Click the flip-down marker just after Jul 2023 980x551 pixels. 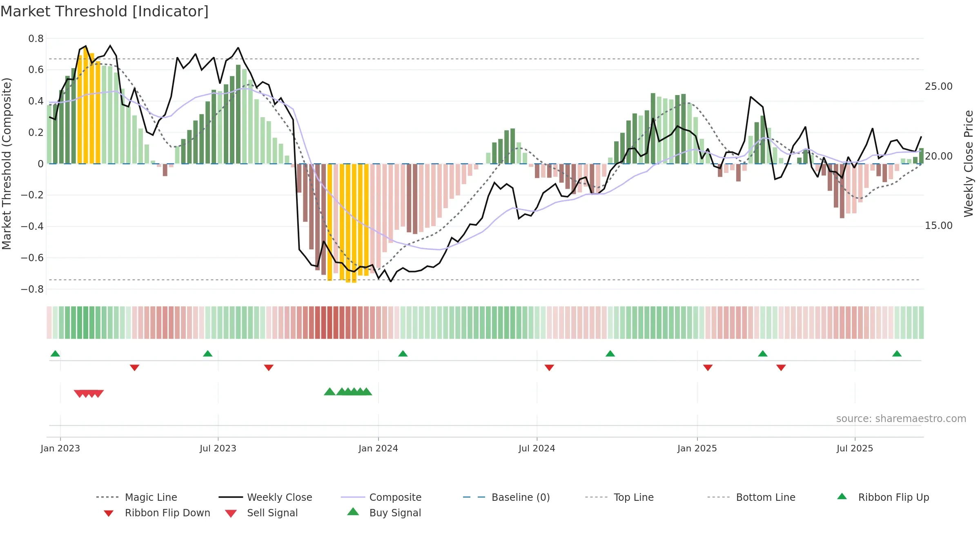[269, 368]
